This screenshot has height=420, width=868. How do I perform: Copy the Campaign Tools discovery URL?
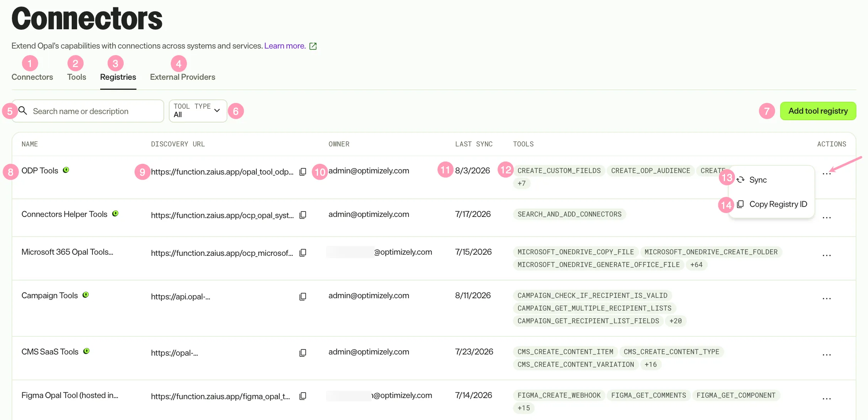pos(303,296)
